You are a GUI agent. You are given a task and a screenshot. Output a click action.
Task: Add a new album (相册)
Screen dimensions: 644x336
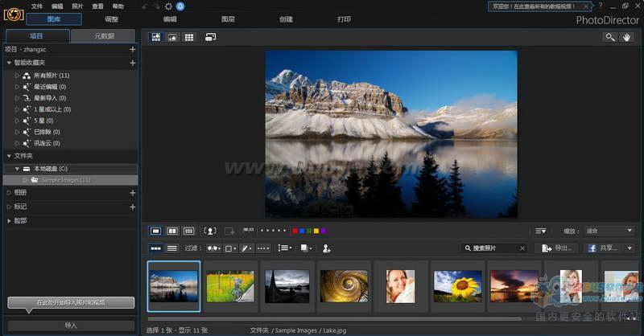[132, 192]
